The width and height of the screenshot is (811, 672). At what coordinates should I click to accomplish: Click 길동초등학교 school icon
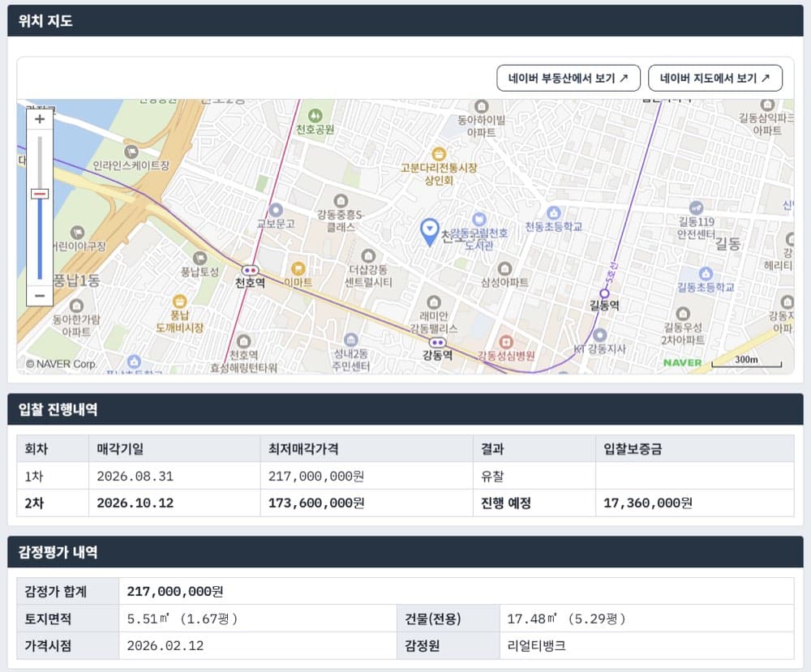pos(706,273)
